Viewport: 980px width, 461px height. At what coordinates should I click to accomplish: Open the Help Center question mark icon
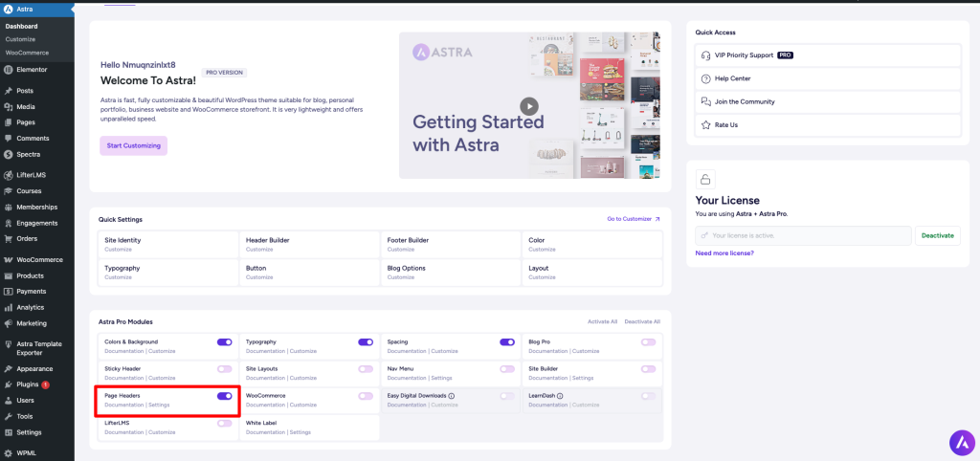[x=706, y=78]
